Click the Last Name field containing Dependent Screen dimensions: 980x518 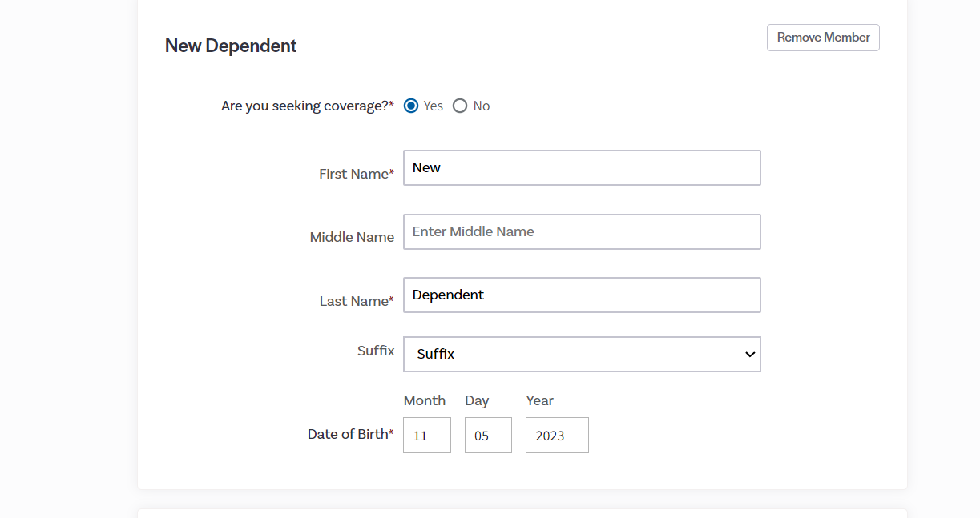click(x=581, y=295)
